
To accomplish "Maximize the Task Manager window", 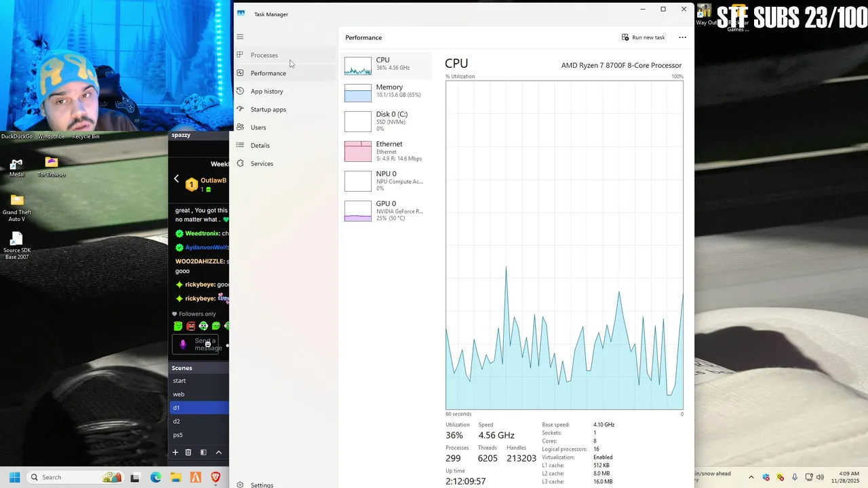I will 663,9.
